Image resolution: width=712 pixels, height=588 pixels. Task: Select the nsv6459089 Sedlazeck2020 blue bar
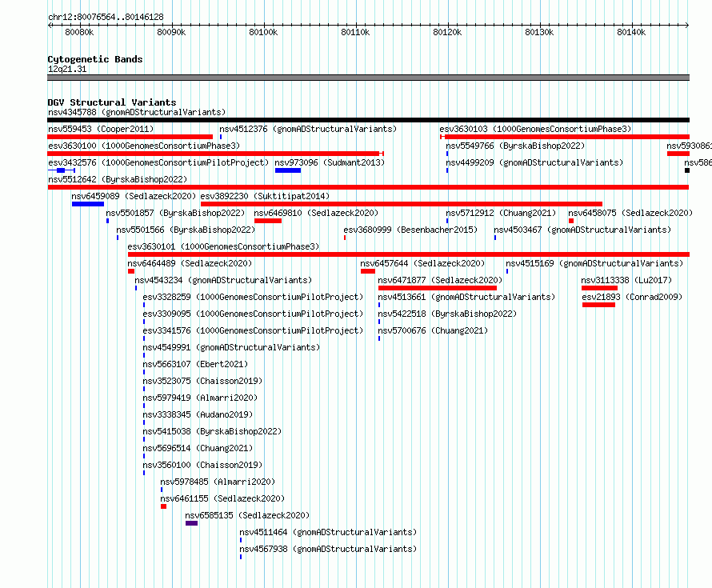click(88, 204)
